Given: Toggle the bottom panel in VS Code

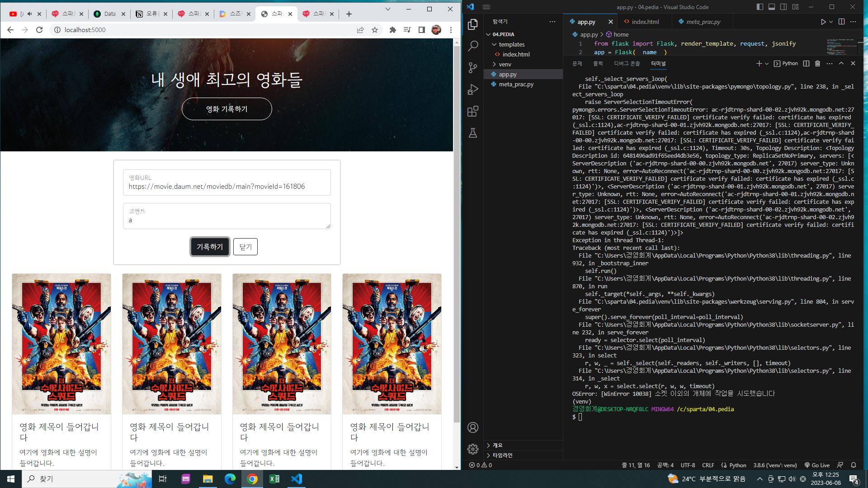Looking at the screenshot, I should pos(772,7).
